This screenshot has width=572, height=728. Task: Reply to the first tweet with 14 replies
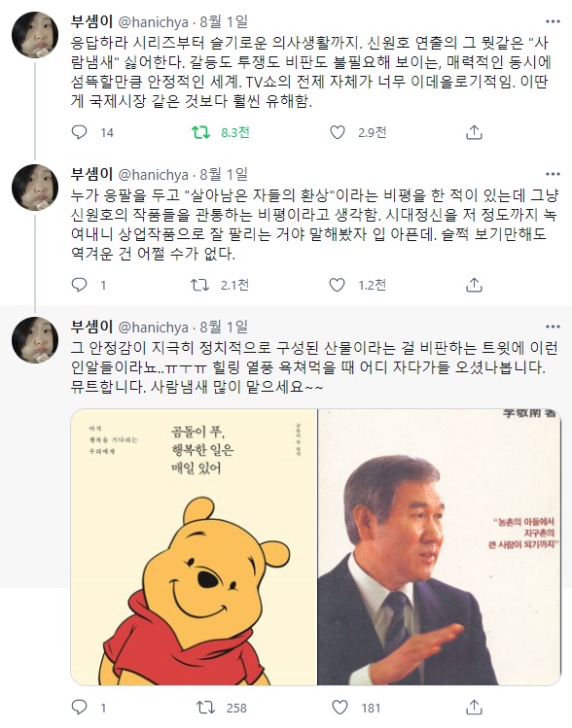[80, 132]
